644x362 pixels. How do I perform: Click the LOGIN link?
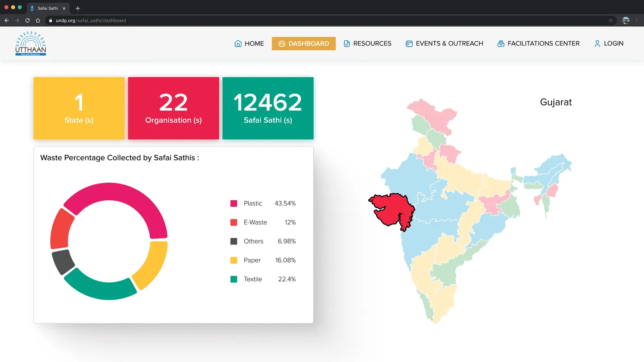point(609,43)
